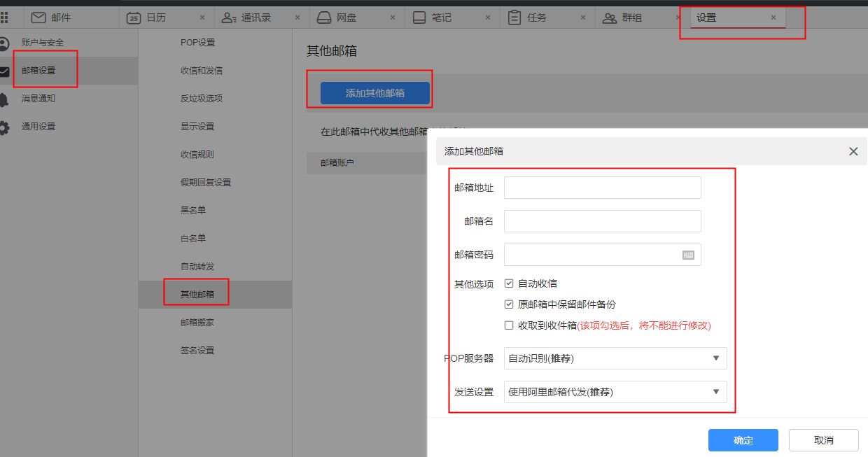Screen dimensions: 868x457
Task: Uncheck 原邮箱中保留邮件备份 option
Action: click(509, 304)
